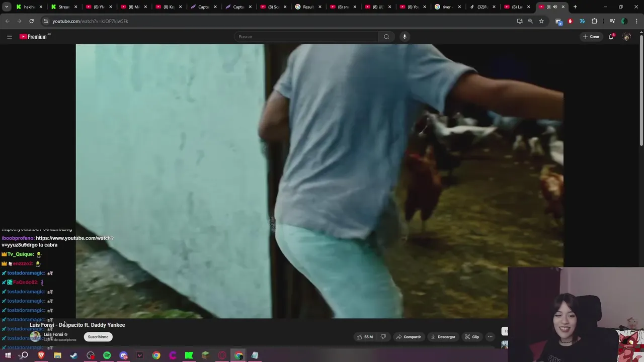644x362 pixels.
Task: Click the browser forward arrow
Action: coord(19,21)
